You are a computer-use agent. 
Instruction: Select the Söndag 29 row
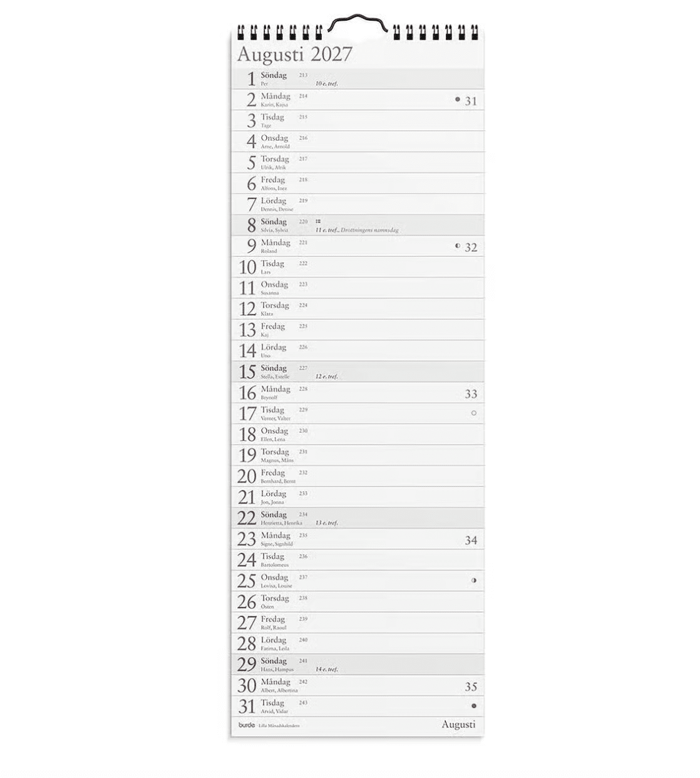[358, 664]
